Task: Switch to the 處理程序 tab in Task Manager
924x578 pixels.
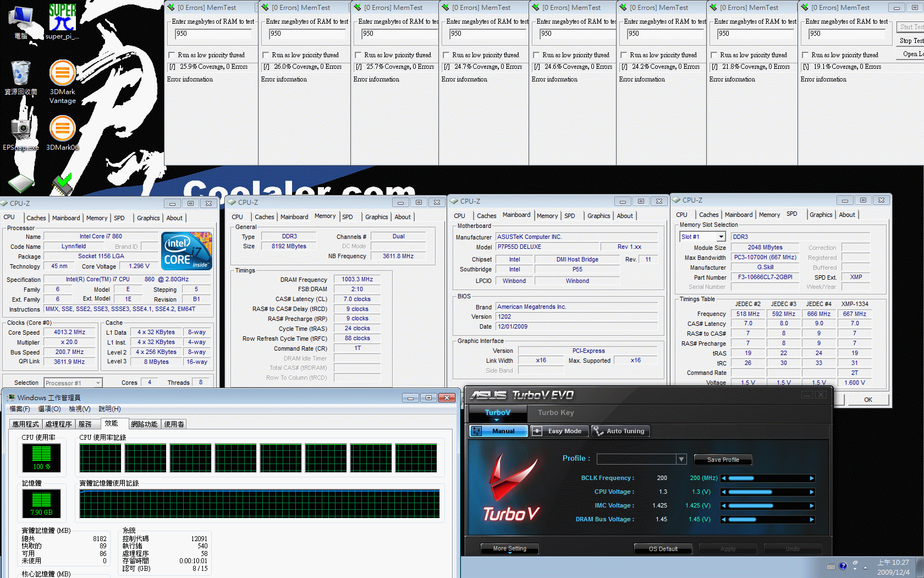Action: tap(59, 424)
